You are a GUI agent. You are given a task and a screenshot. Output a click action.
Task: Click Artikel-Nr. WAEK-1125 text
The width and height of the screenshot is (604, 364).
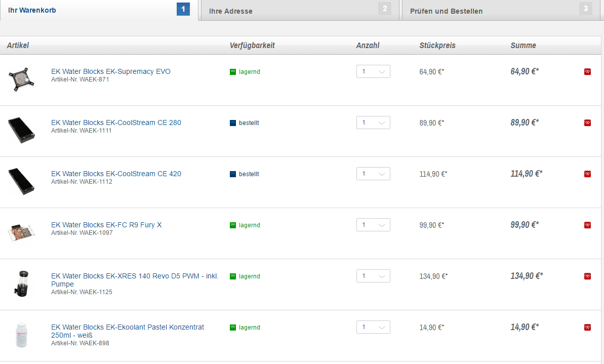(x=82, y=292)
